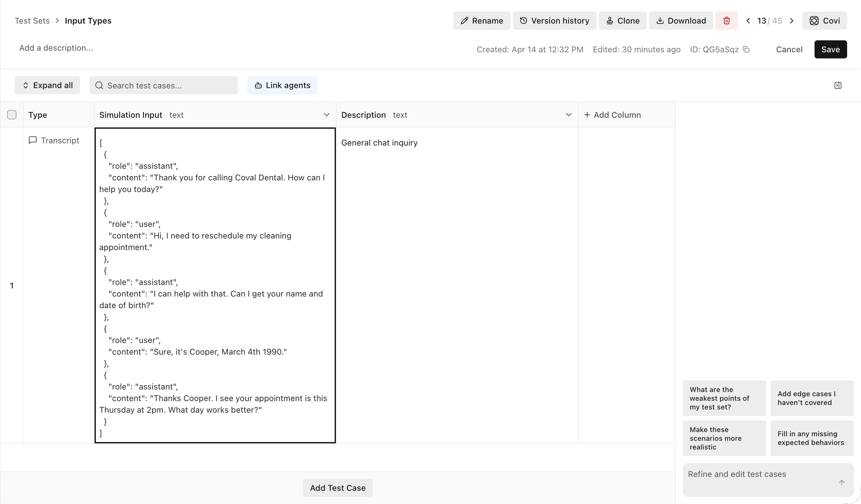Focus the Refine and edit test cases box
Image resolution: width=861 pixels, height=504 pixels.
coord(768,480)
